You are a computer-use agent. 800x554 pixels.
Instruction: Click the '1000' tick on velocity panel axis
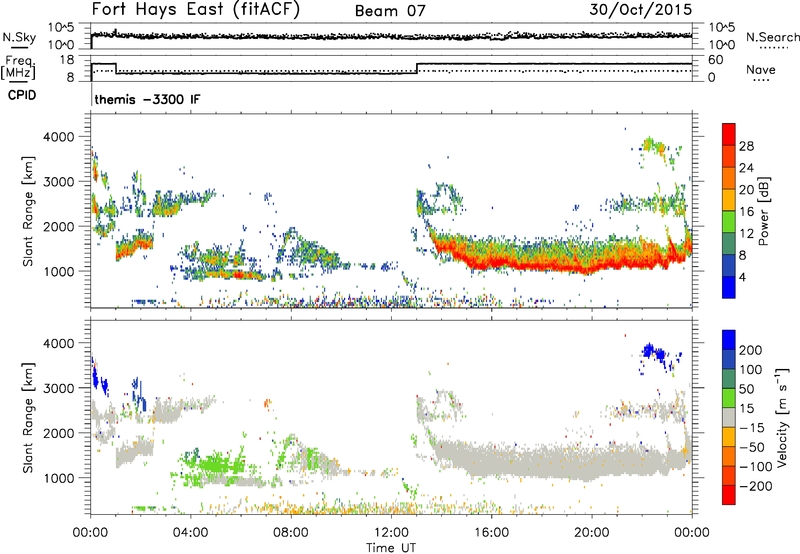click(59, 478)
